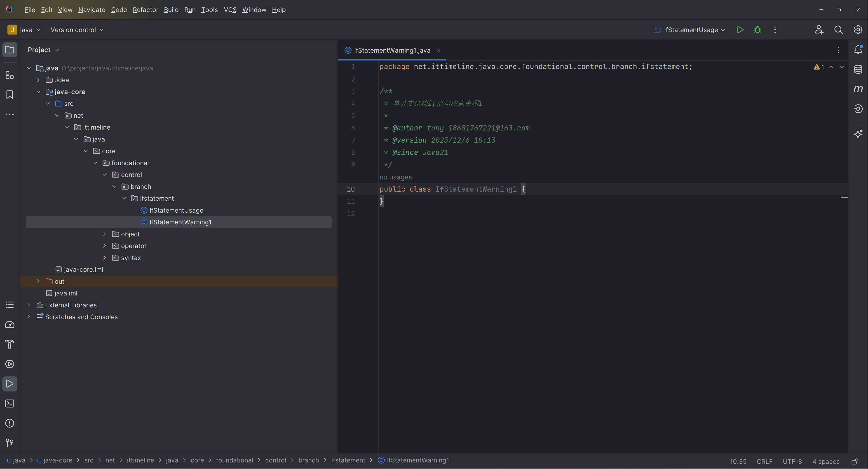This screenshot has width=868, height=469.
Task: Open the Git version control tool window
Action: pos(10,443)
